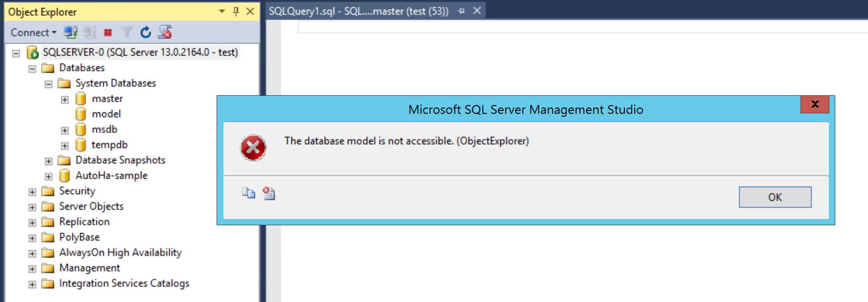
Task: Click the red error icon in the dialog
Action: pyautogui.click(x=253, y=148)
